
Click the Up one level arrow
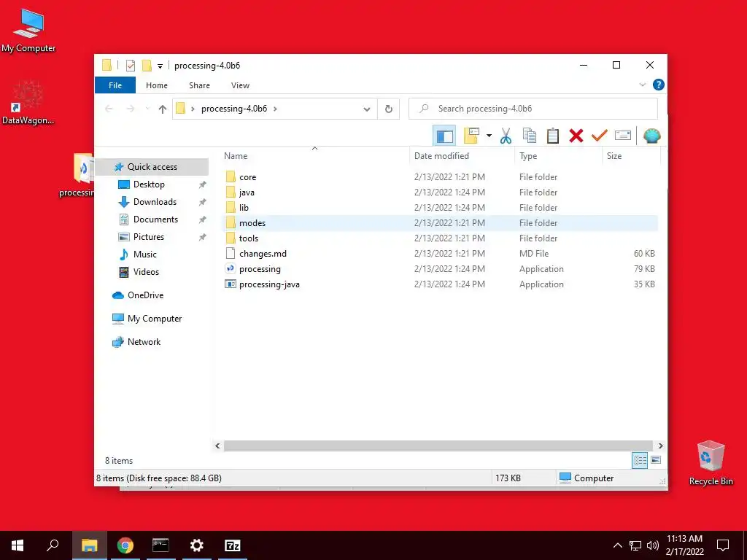tap(163, 109)
